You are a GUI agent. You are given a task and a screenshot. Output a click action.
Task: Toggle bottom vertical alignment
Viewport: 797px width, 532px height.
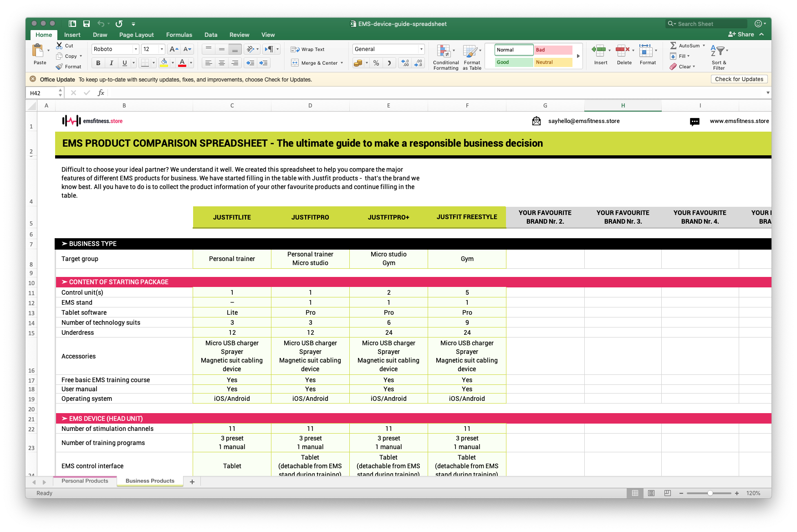pyautogui.click(x=235, y=49)
